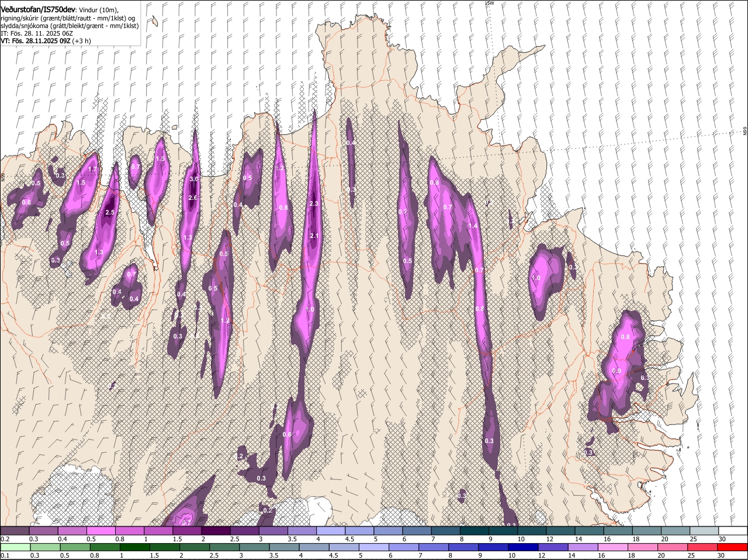Click the 1.7 precipitation value on the map
This screenshot has height=560, width=748.
(92, 170)
